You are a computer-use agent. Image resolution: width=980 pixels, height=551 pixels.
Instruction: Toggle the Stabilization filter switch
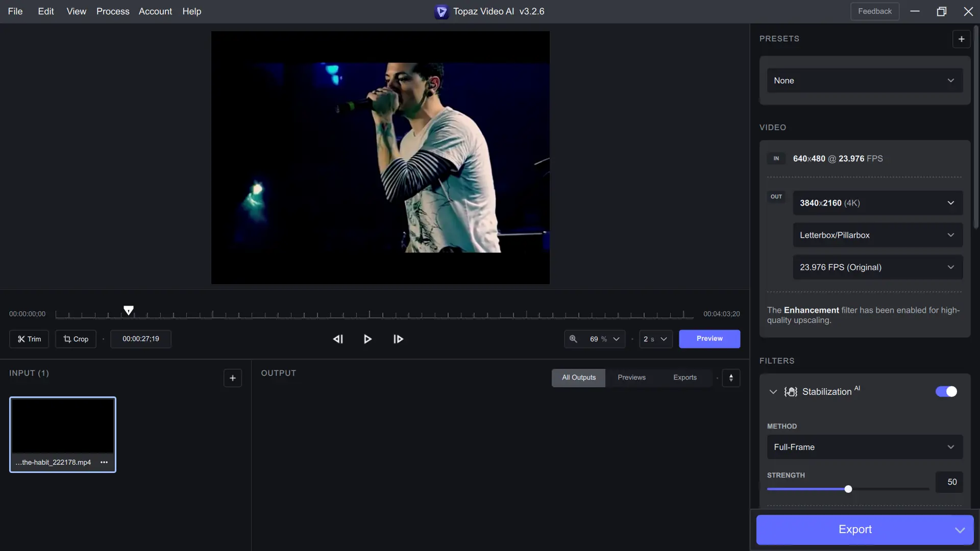[x=946, y=391]
